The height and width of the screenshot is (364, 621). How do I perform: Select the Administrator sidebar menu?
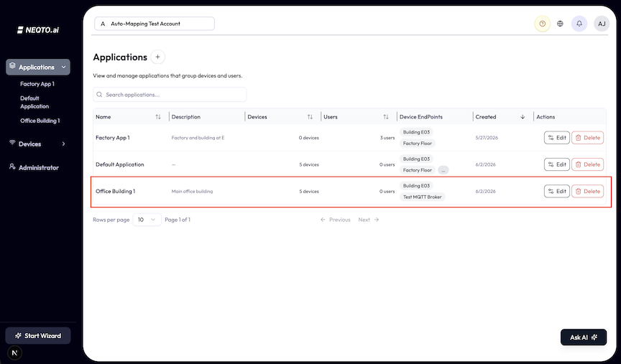click(38, 167)
